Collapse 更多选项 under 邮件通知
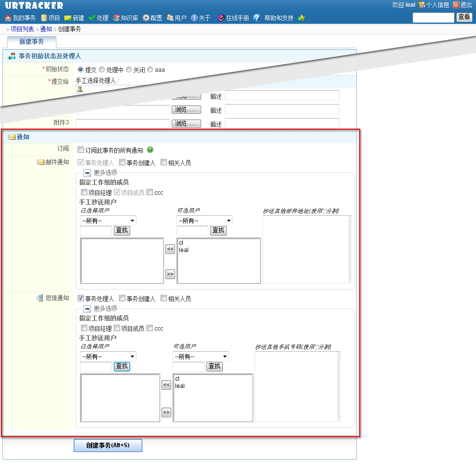Viewport: 476px width, 465px height. (x=87, y=173)
